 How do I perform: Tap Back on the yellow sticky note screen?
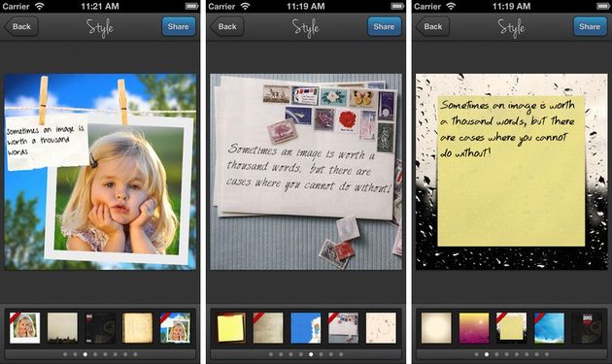point(432,26)
